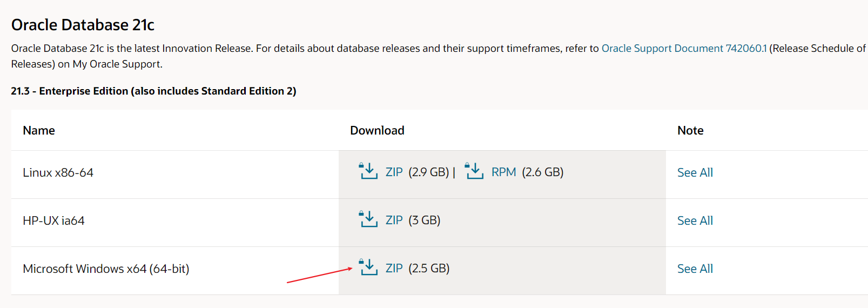Viewport: 868px width, 308px height.
Task: Open See All for Linux x86-64
Action: pos(695,172)
